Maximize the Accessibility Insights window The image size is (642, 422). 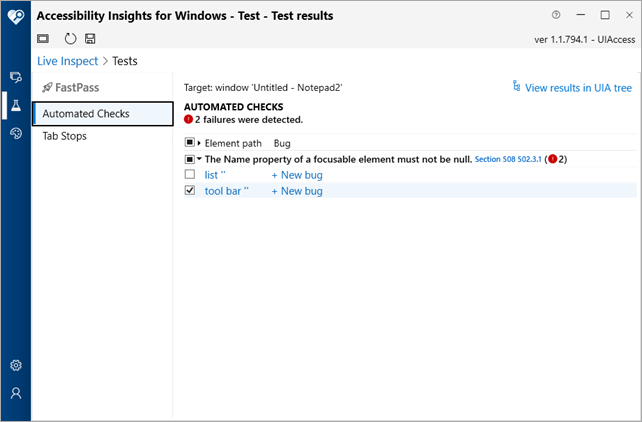(x=605, y=15)
